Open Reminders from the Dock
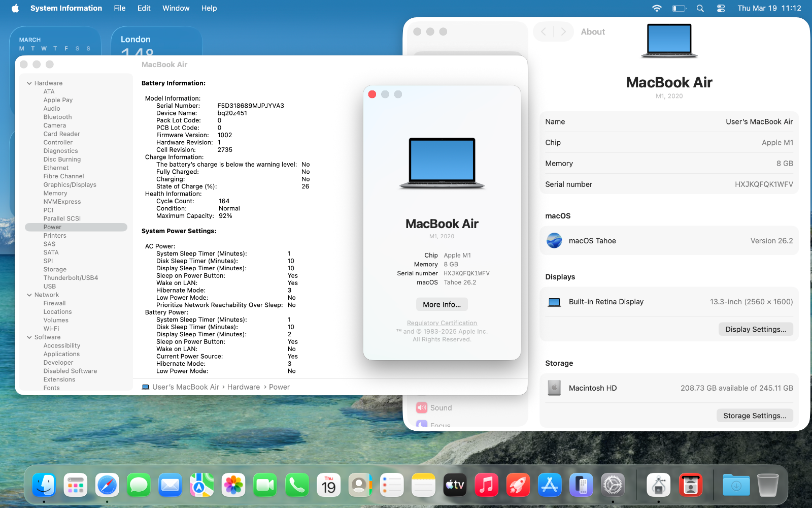Screen dimensions: 812x508 [x=392, y=485]
